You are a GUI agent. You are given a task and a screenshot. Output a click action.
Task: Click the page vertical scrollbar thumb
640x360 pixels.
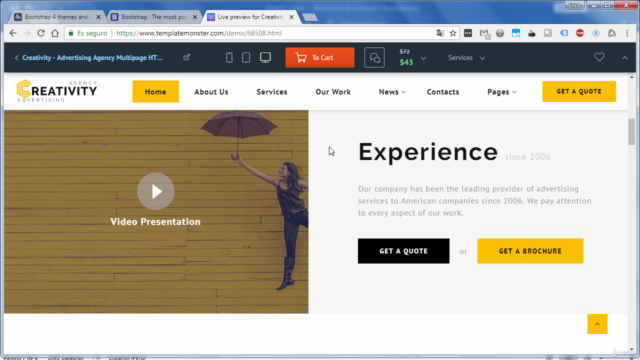631,131
